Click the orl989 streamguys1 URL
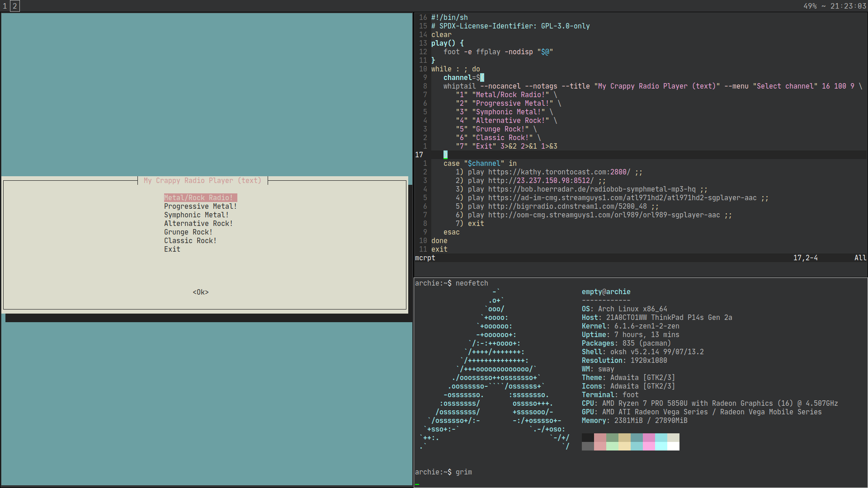 click(604, 215)
